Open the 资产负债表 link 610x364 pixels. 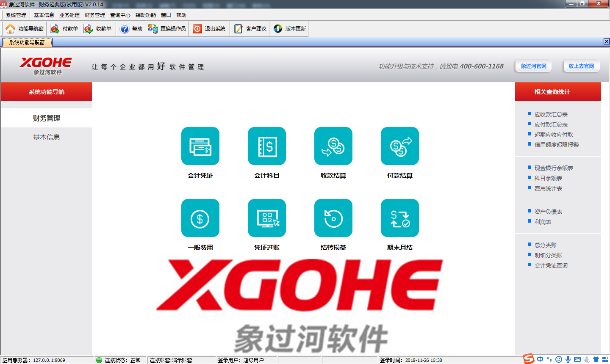coord(548,212)
